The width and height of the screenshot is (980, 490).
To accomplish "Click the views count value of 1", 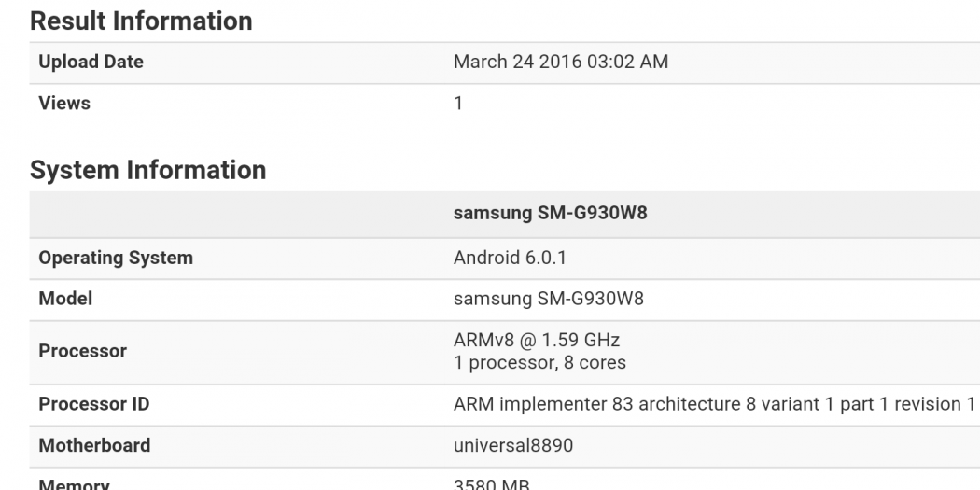I will point(458,104).
